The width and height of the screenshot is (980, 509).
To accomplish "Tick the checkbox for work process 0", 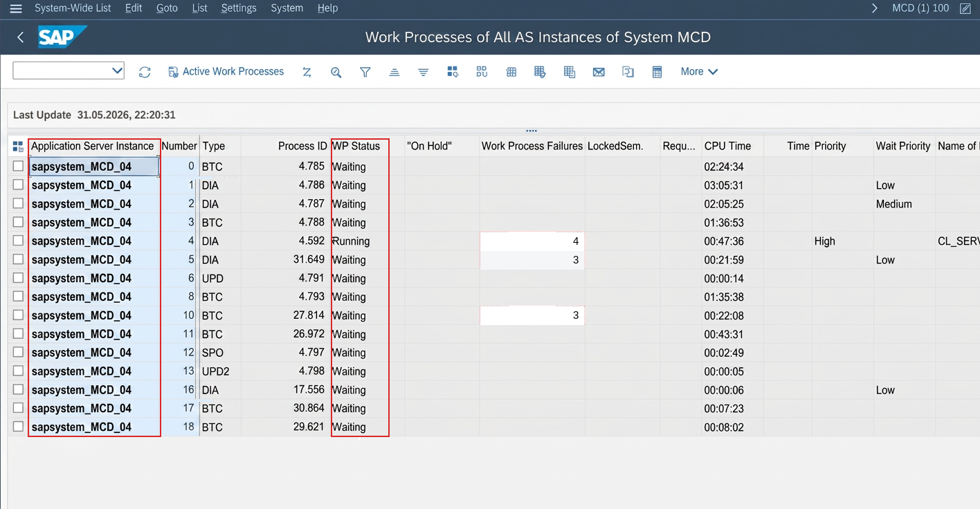I will pos(18,166).
